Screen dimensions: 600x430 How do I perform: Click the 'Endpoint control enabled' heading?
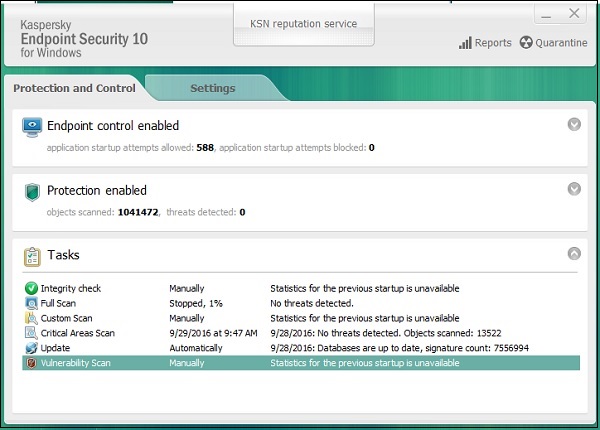point(113,125)
